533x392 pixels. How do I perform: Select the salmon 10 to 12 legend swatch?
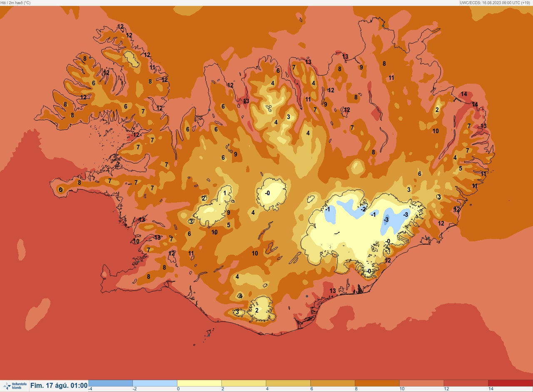click(421, 383)
